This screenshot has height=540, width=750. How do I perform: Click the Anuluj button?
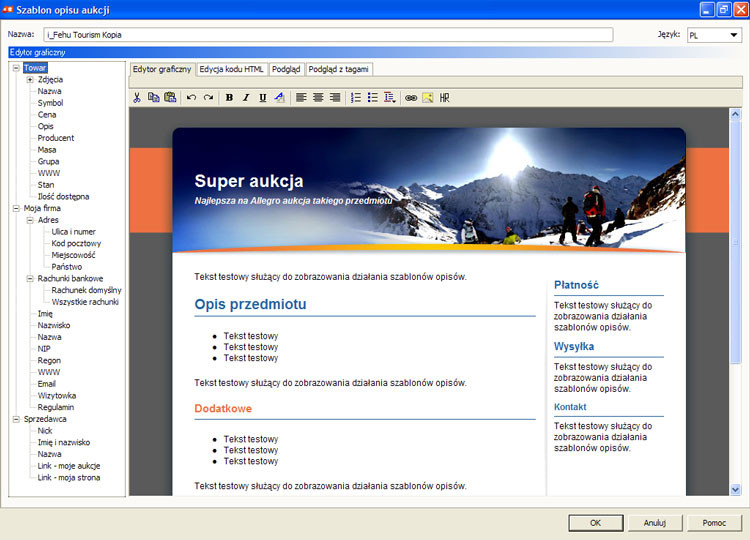point(655,523)
